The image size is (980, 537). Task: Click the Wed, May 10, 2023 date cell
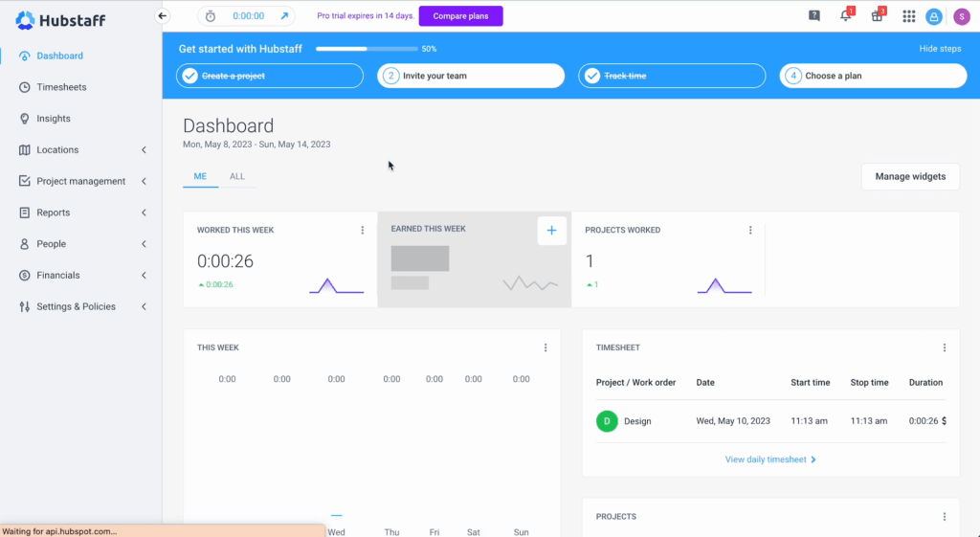pos(733,421)
